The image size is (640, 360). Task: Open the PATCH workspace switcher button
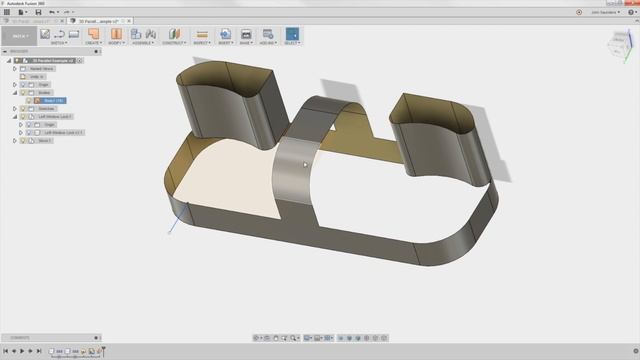tap(19, 36)
